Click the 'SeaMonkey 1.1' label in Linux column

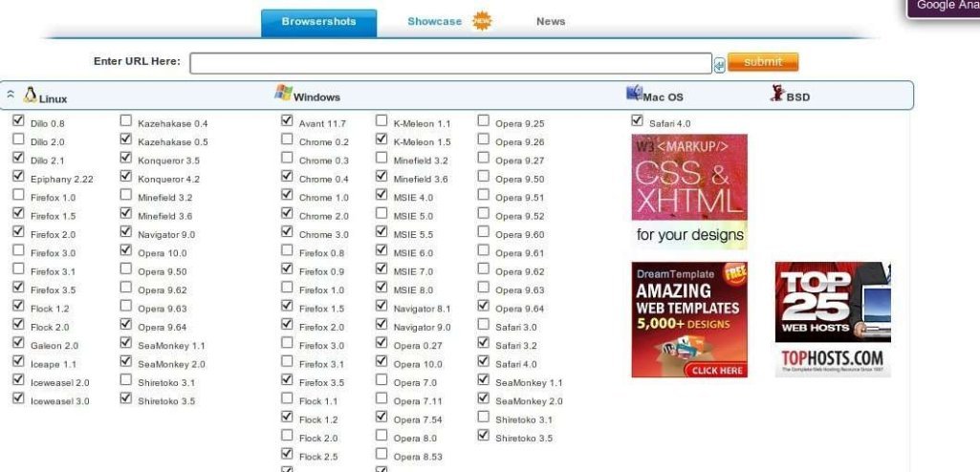coord(171,346)
